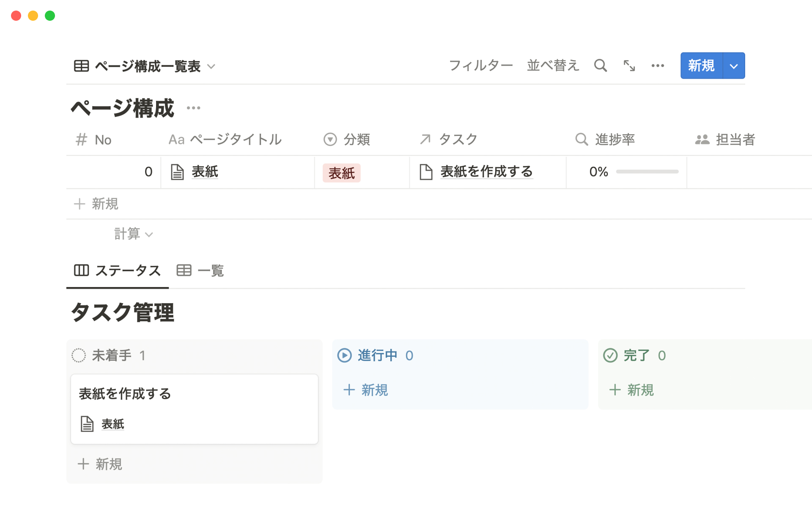Screen dimensions: 812x508
Task: Click the red 表紙 category tag
Action: (341, 173)
